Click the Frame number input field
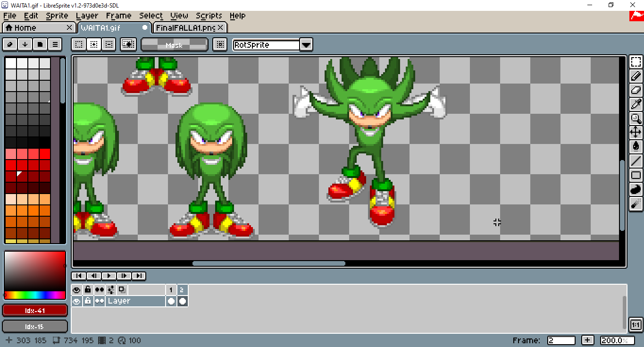Image resolution: width=644 pixels, height=347 pixels. (x=561, y=340)
